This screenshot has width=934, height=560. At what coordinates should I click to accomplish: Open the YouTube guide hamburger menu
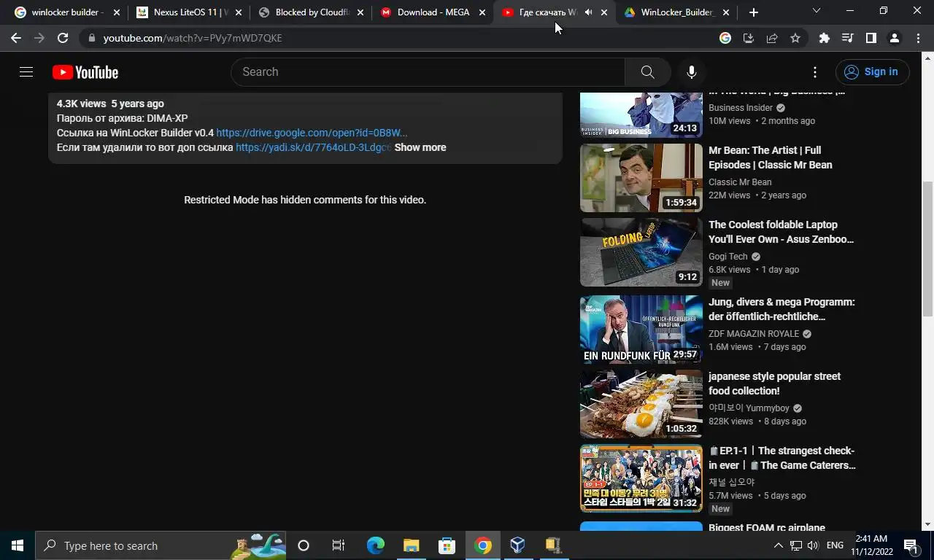click(x=26, y=71)
